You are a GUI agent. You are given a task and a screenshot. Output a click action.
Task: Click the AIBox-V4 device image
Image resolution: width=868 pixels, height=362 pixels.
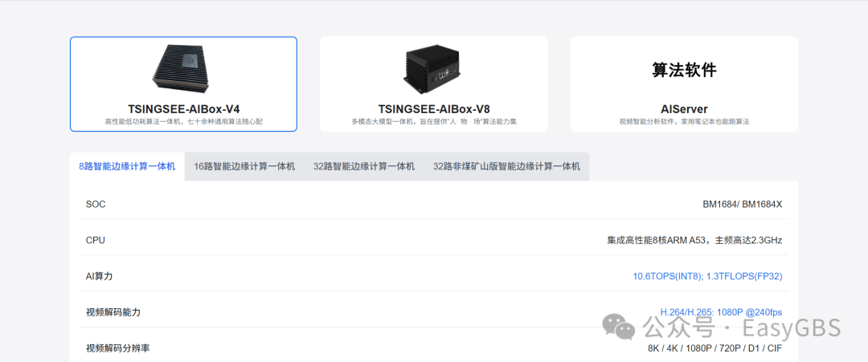(x=182, y=68)
